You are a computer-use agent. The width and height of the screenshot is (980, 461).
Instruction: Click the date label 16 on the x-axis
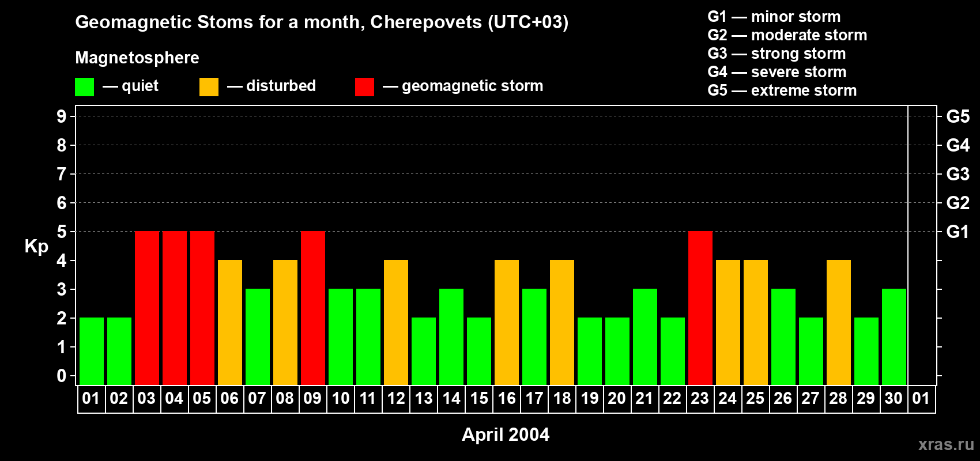click(507, 399)
